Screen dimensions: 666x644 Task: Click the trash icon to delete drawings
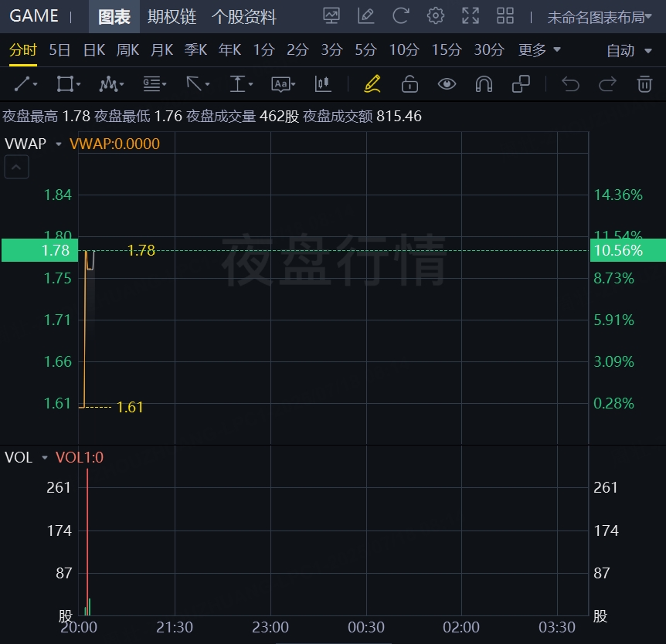(x=644, y=83)
